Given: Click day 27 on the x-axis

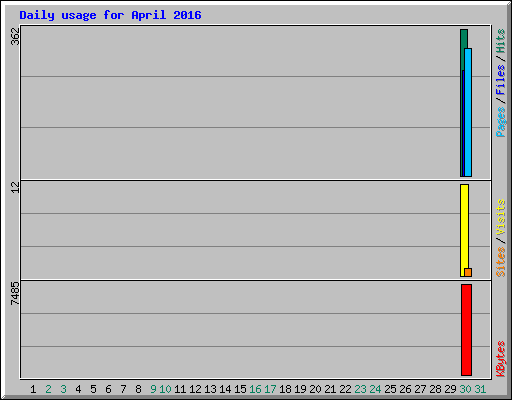Looking at the screenshot, I should (420, 389).
